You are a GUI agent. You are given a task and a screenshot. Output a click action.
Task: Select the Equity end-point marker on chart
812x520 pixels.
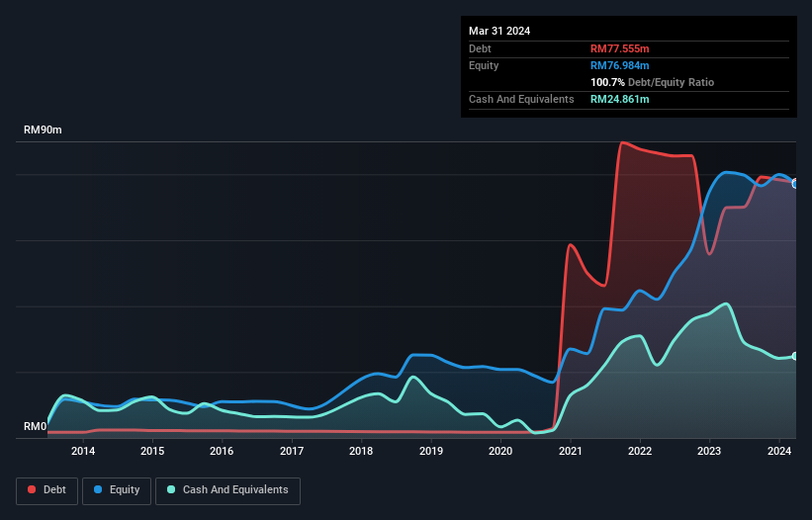(796, 184)
